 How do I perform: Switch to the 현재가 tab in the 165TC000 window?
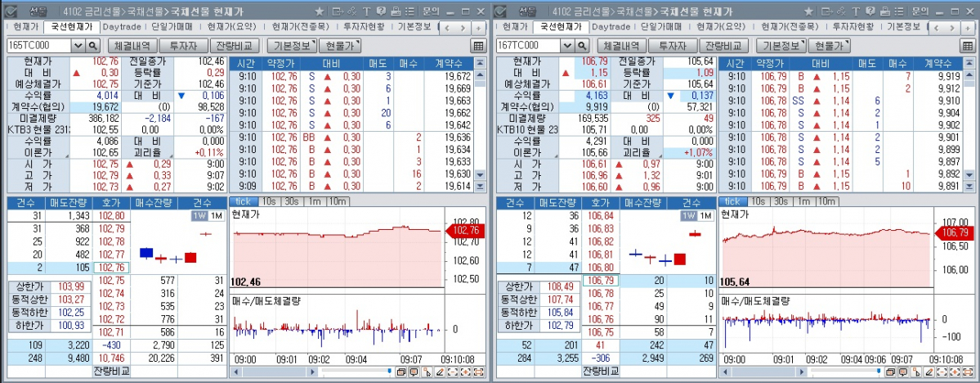coord(25,26)
